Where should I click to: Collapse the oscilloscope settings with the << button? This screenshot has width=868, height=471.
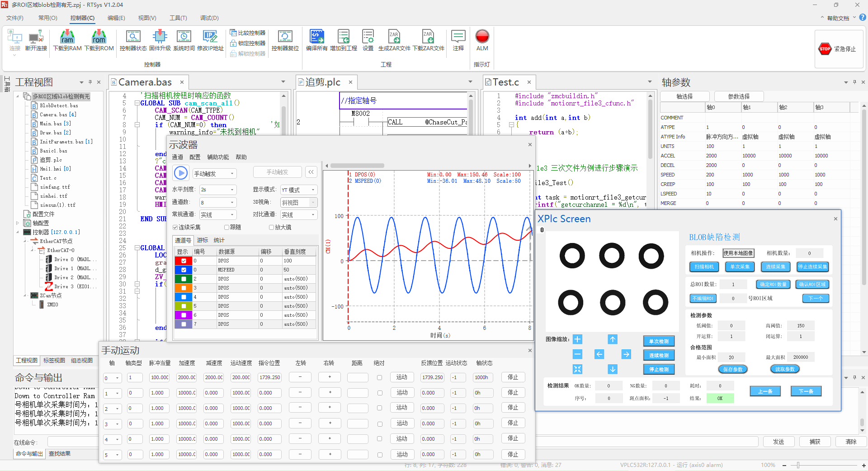(311, 172)
